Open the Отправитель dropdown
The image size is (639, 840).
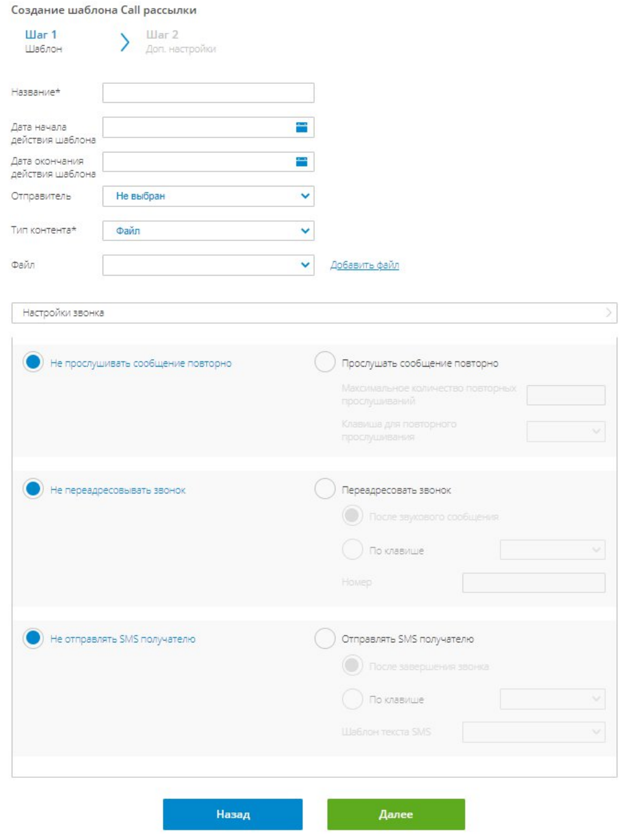(208, 197)
